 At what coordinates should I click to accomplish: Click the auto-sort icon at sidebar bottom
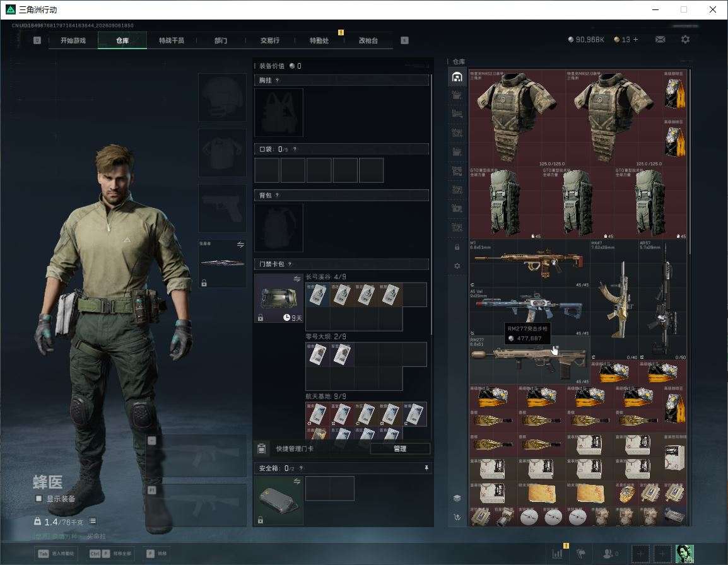tap(457, 516)
